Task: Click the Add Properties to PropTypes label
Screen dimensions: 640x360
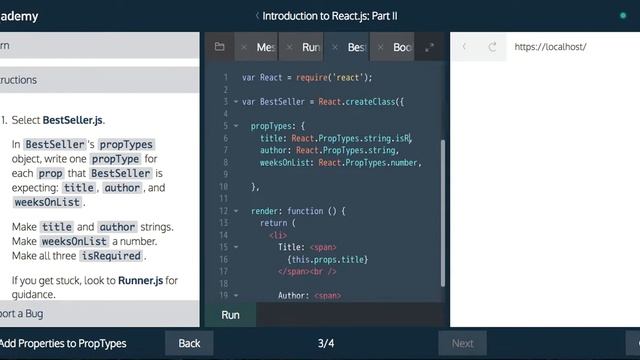Action: [63, 343]
